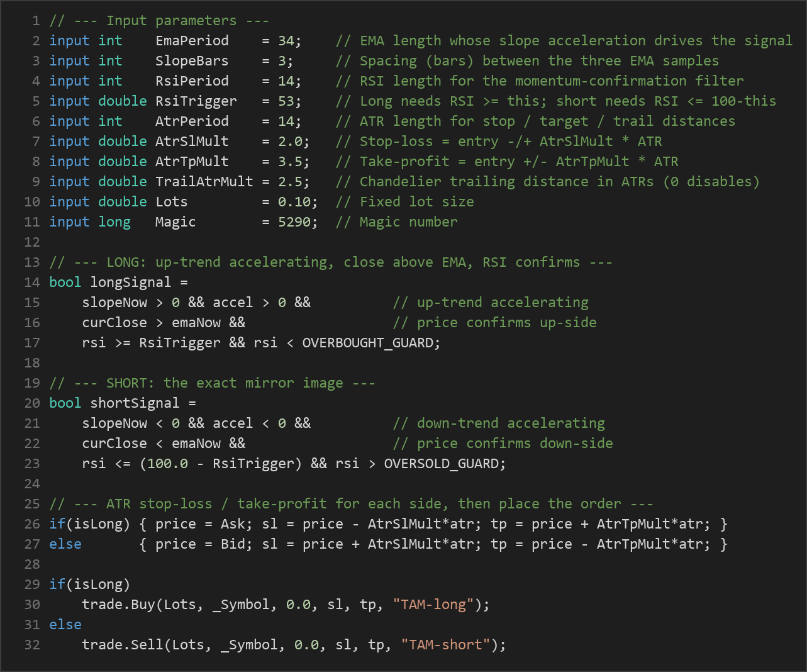Click AtrSlMult declaration on line 7
807x672 pixels.
click(192, 142)
